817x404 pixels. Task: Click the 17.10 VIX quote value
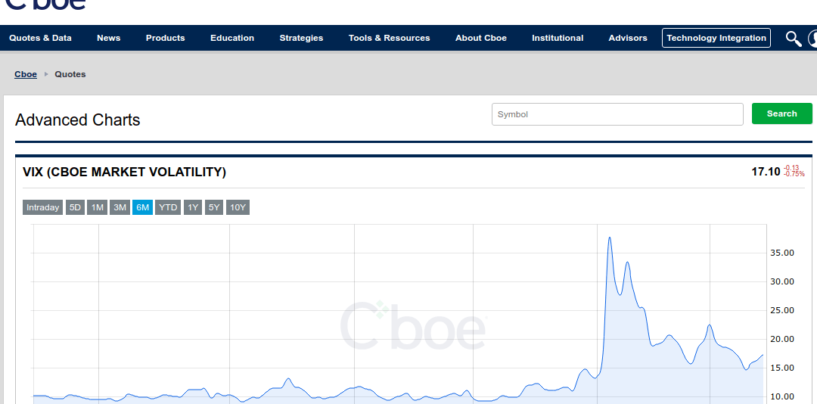coord(765,172)
